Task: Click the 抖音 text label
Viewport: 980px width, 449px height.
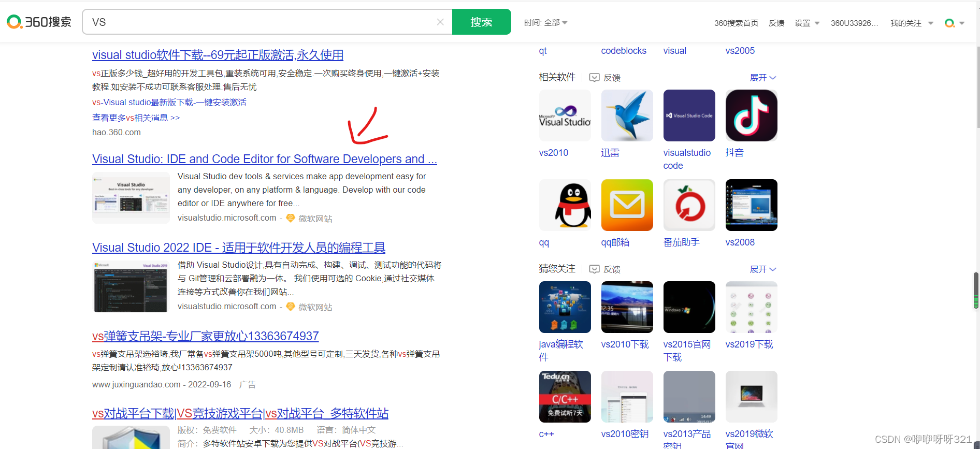Action: click(x=734, y=153)
